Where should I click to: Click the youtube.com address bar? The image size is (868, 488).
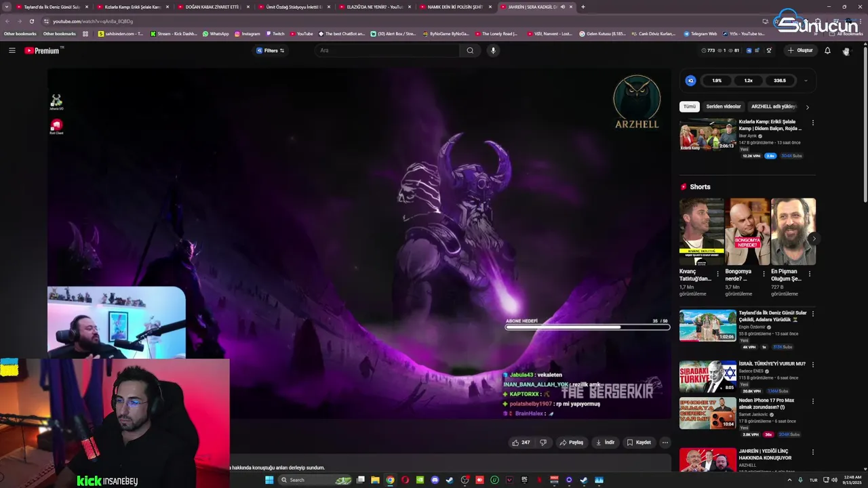click(x=400, y=21)
